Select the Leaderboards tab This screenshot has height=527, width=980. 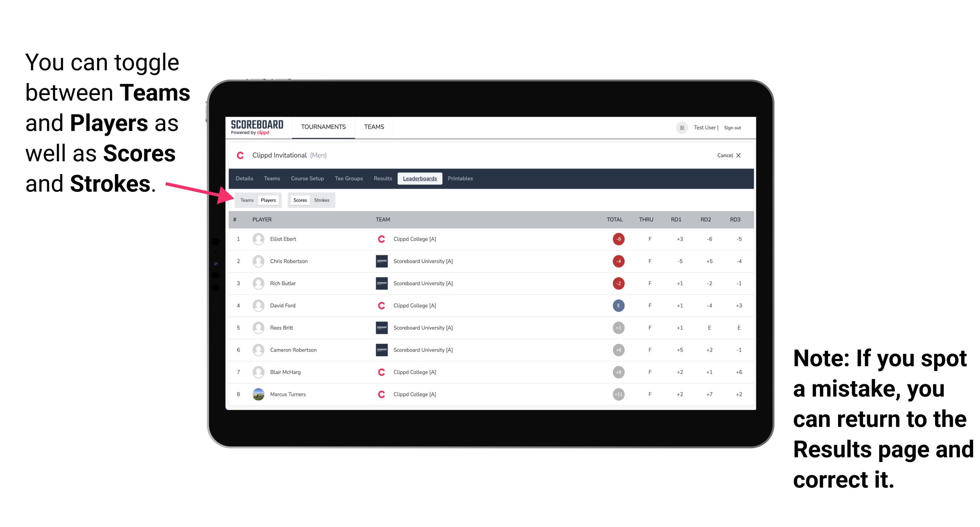coord(420,179)
